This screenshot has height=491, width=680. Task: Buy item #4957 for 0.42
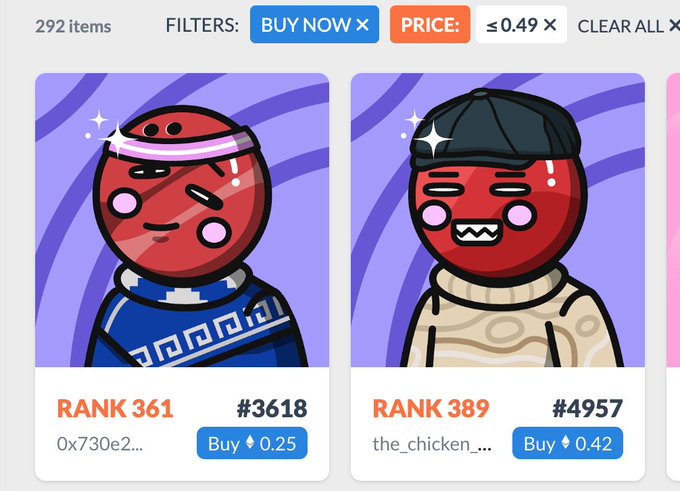click(567, 443)
